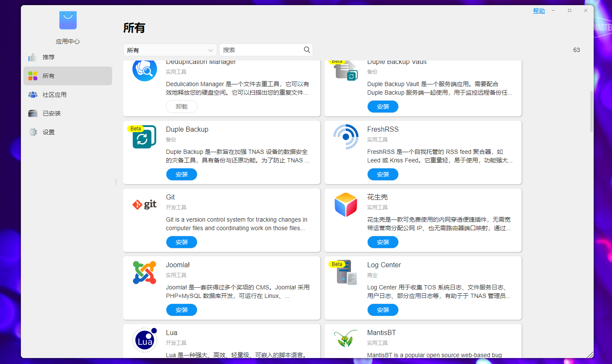Click the 实用工具 label under FreshRSS
Image resolution: width=612 pixels, height=364 pixels.
[377, 140]
